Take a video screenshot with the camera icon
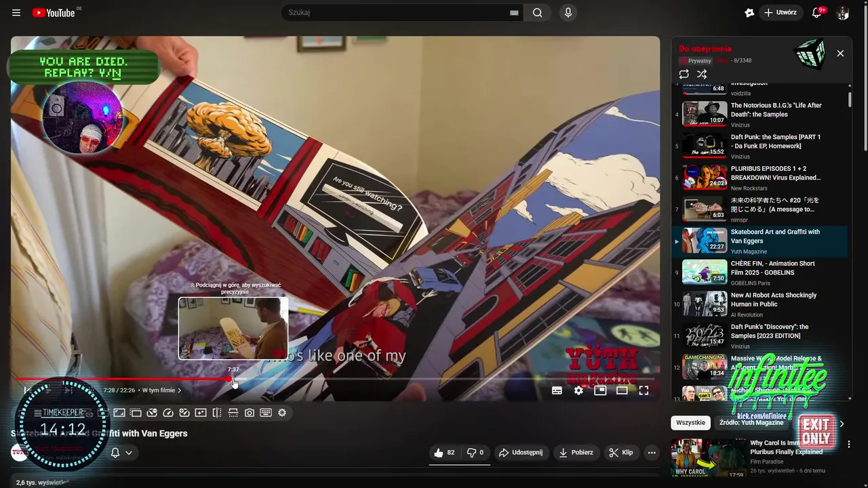The height and width of the screenshot is (488, 868). click(250, 413)
